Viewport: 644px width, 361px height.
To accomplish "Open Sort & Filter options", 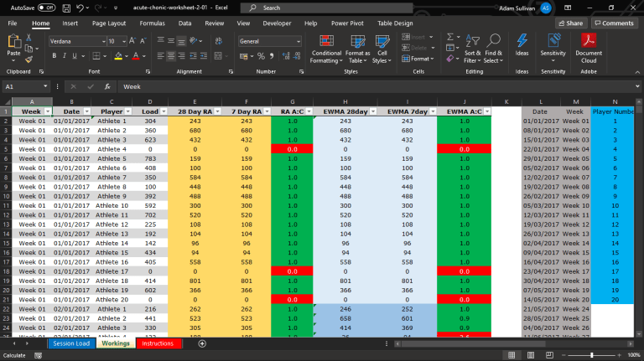I will click(x=472, y=49).
